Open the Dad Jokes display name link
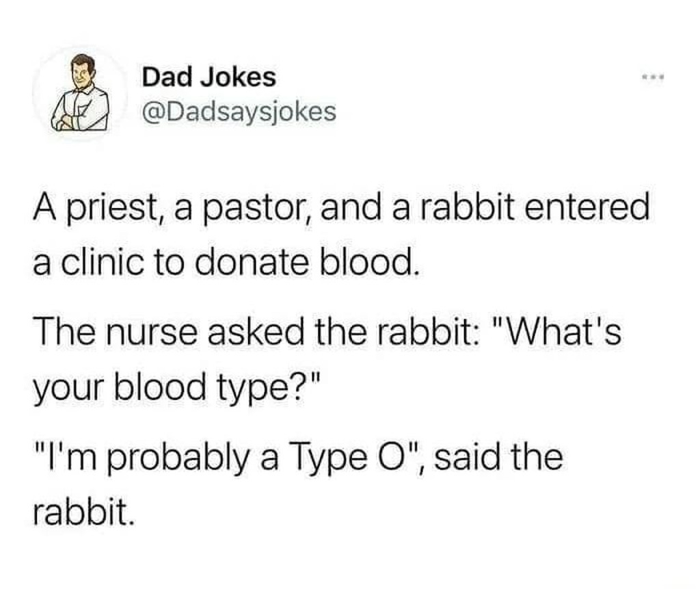 [209, 77]
